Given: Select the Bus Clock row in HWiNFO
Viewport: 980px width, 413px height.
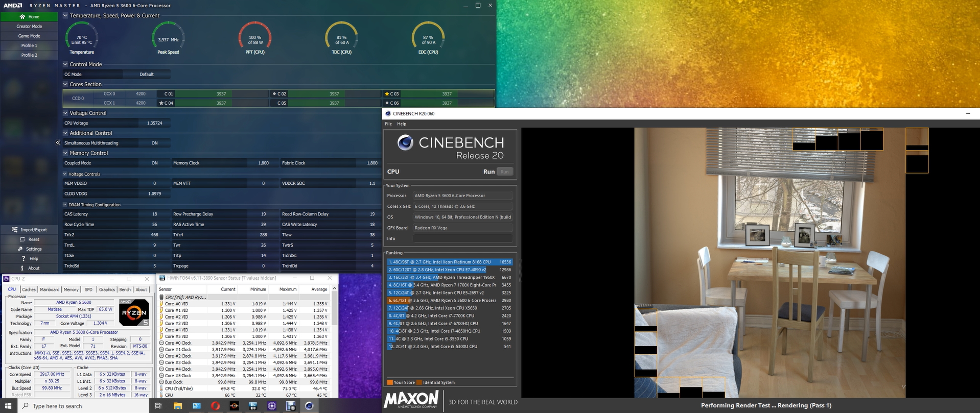Looking at the screenshot, I should click(x=244, y=382).
